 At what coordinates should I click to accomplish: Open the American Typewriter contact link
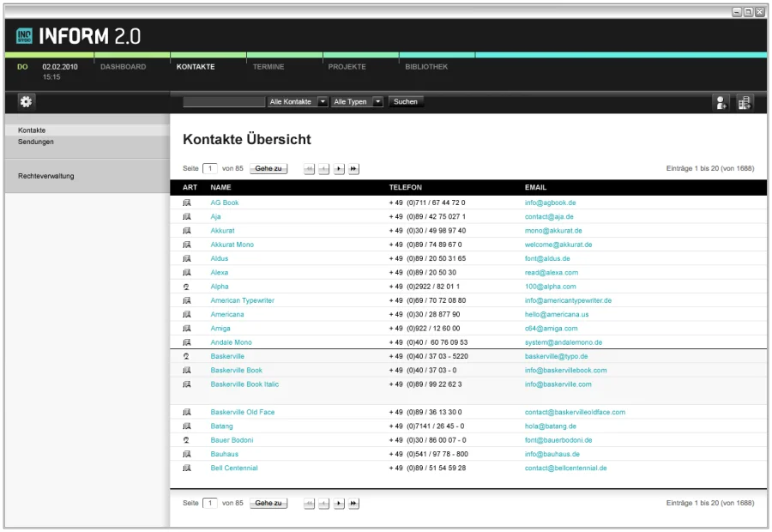tap(242, 301)
